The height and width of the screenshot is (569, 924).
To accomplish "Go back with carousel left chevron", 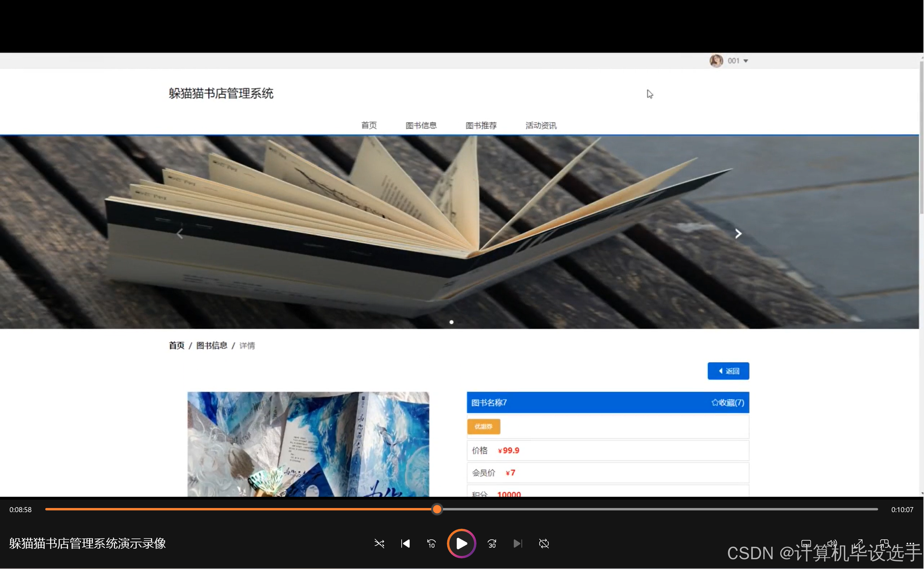I will [180, 234].
